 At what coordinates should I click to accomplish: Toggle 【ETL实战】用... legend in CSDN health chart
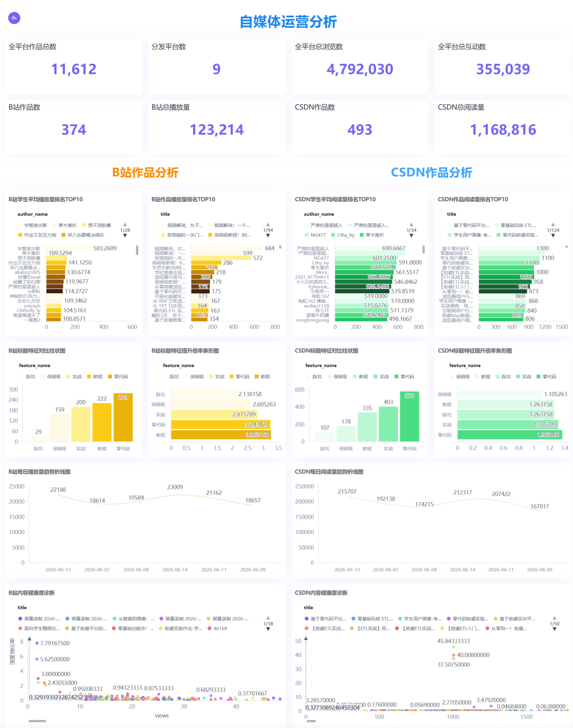click(x=370, y=629)
